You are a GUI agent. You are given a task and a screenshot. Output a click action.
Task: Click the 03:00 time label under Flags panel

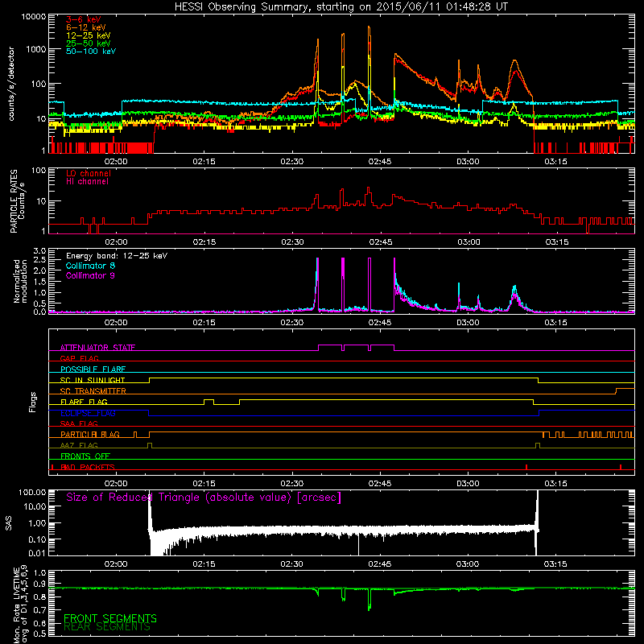pos(468,484)
